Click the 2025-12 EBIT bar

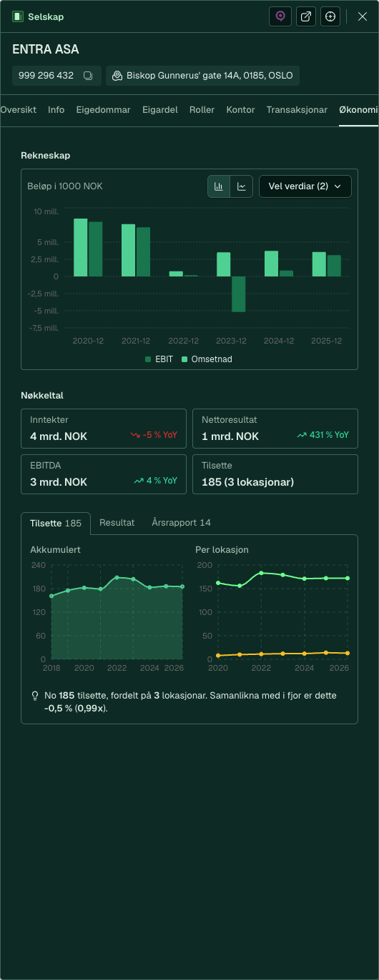tap(334, 266)
